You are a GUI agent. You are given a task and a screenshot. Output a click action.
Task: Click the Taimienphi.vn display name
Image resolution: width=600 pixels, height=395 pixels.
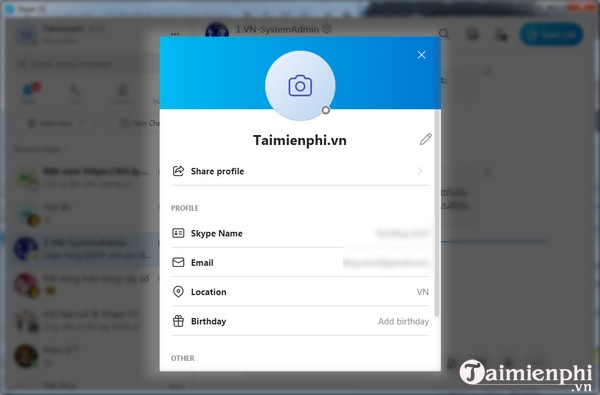[300, 140]
